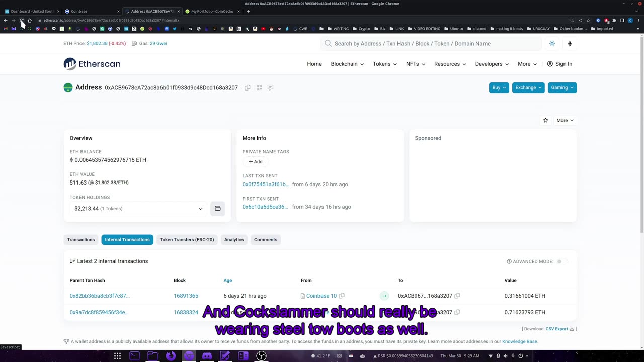Click the browser URL address bar
The width and height of the screenshot is (644, 362).
302,21
